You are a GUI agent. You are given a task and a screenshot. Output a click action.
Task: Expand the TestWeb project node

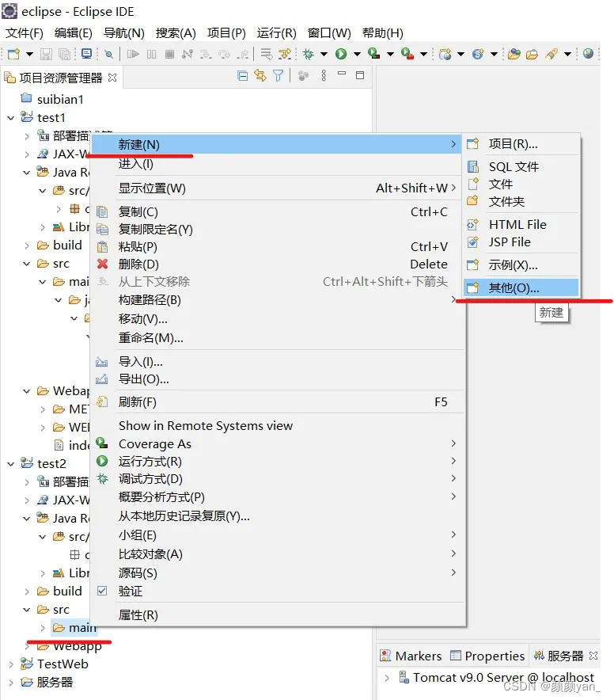click(x=11, y=664)
